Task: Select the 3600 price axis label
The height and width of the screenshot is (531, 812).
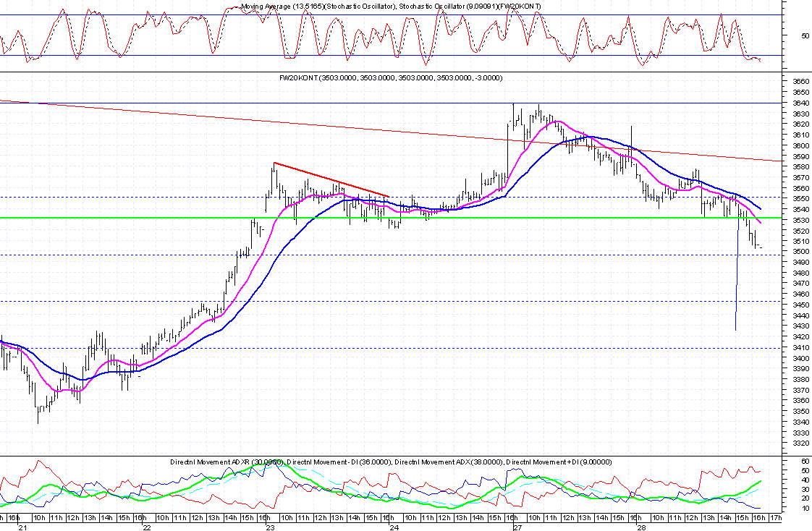Action: [x=801, y=145]
